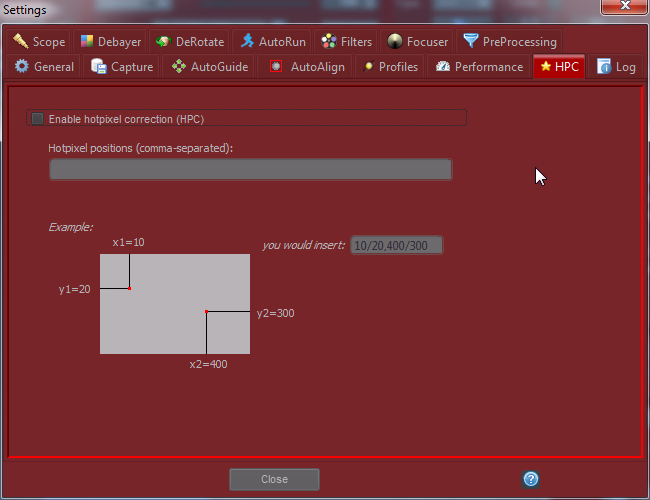650x500 pixels.
Task: Go to the Performance tab
Action: point(479,67)
